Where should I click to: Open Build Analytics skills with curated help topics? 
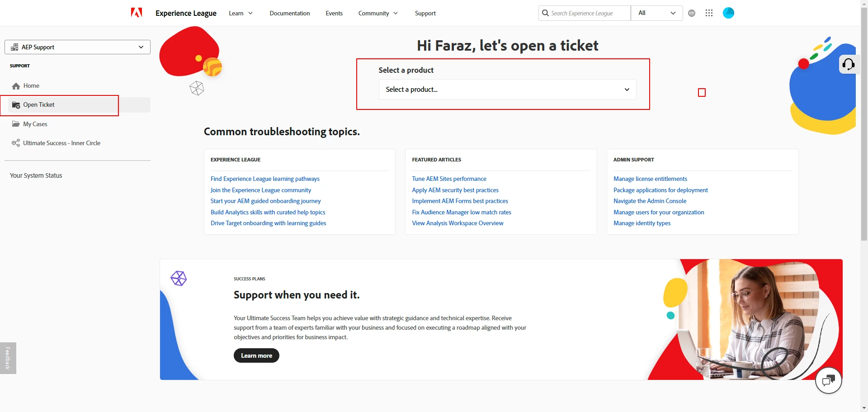[x=268, y=213]
